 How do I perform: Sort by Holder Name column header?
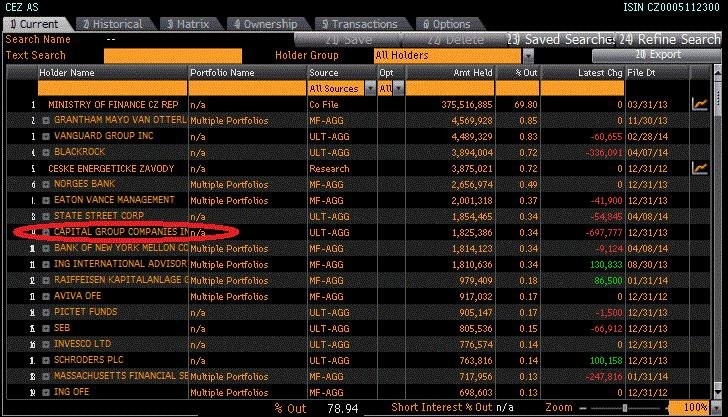click(x=112, y=73)
